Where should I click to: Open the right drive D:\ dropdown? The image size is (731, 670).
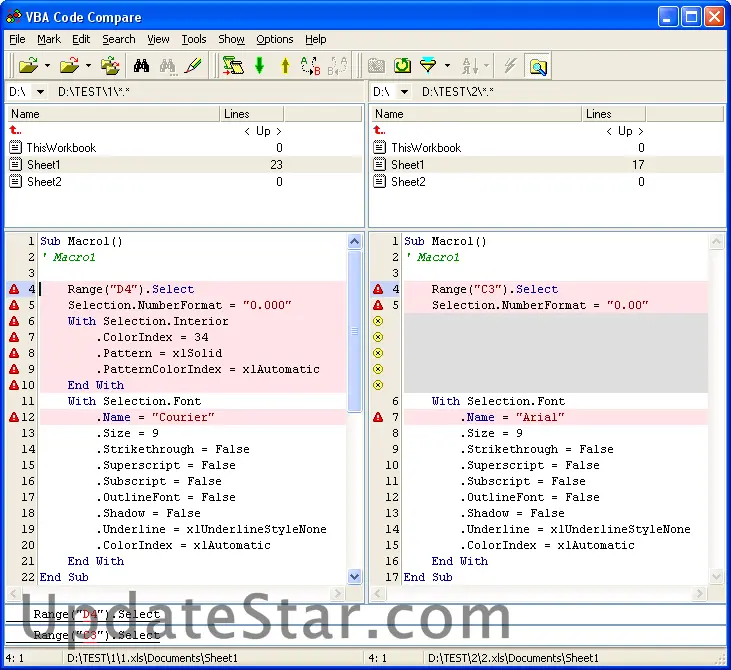(404, 92)
